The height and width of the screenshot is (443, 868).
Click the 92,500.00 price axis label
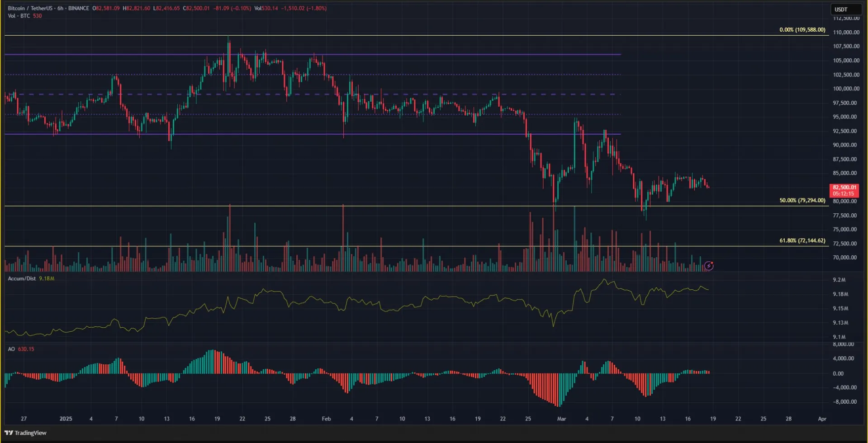click(845, 131)
